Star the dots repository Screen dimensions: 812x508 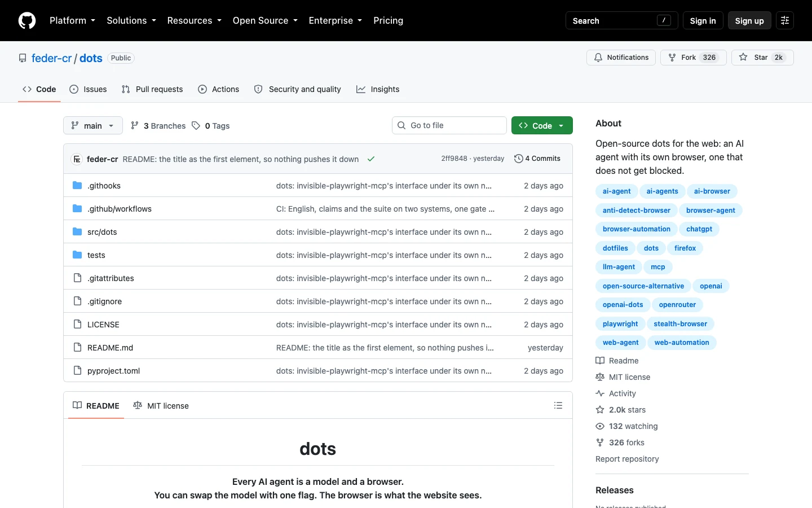[x=762, y=58]
